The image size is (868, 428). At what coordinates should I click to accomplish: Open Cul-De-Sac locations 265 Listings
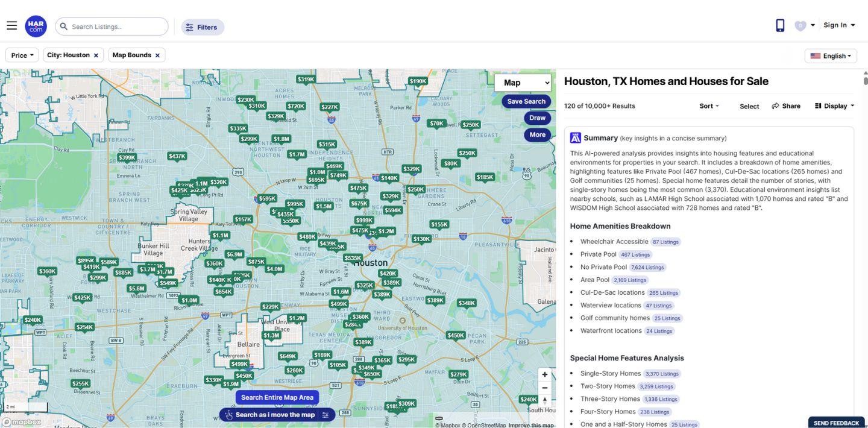pyautogui.click(x=664, y=293)
